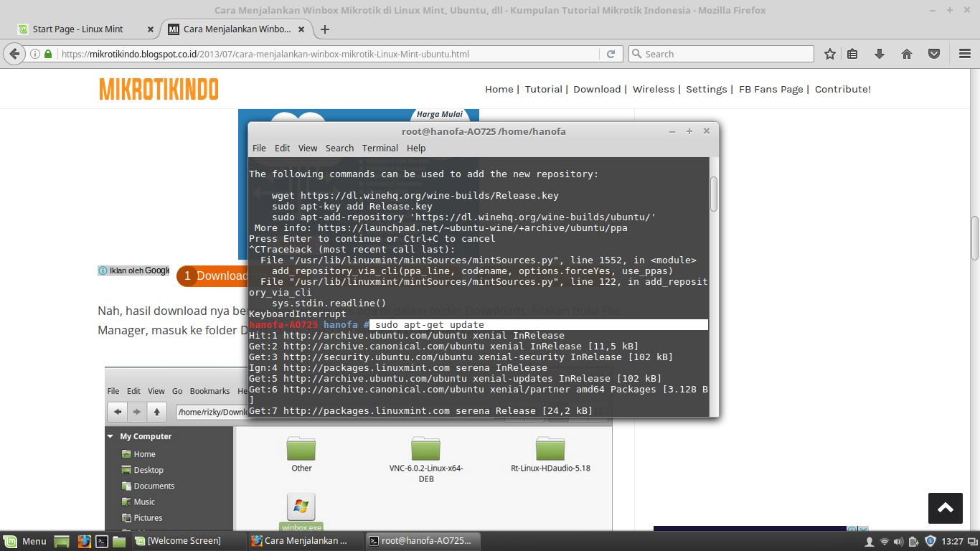This screenshot has height=551, width=980.
Task: Focus the Firefox Search box
Action: click(721, 54)
